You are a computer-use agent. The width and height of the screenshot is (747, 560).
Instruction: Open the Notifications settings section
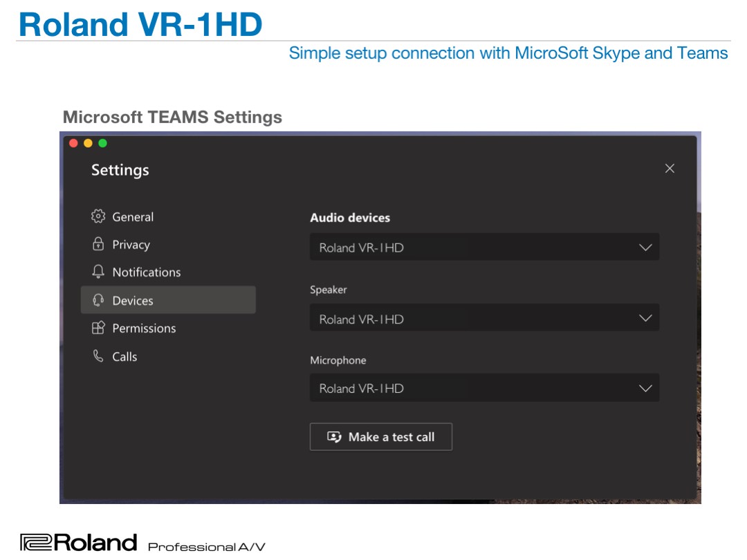click(x=146, y=272)
